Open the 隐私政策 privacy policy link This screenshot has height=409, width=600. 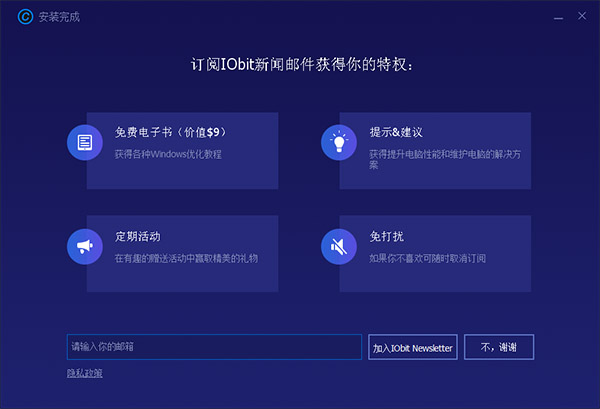pos(84,373)
